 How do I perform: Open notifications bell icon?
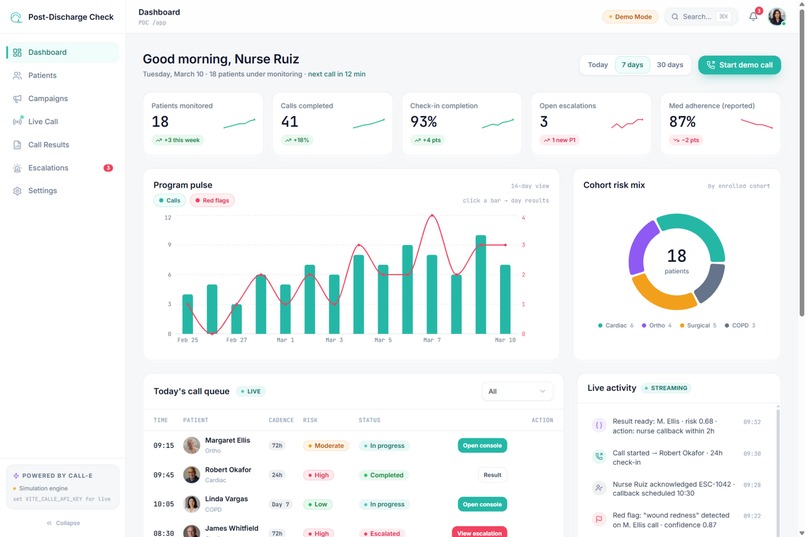coord(753,16)
